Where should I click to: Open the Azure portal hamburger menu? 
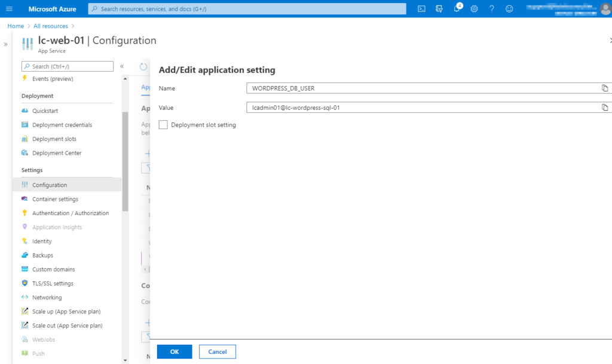(9, 8)
